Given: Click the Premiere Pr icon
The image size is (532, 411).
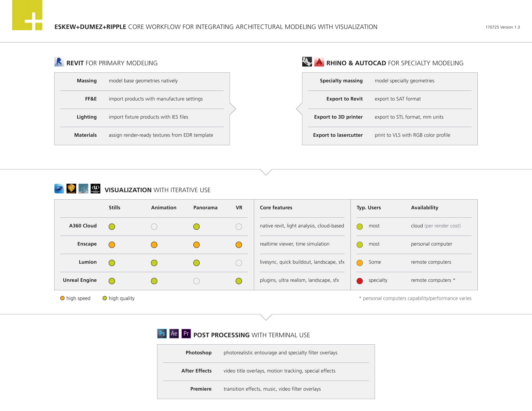Looking at the screenshot, I should pyautogui.click(x=186, y=334).
